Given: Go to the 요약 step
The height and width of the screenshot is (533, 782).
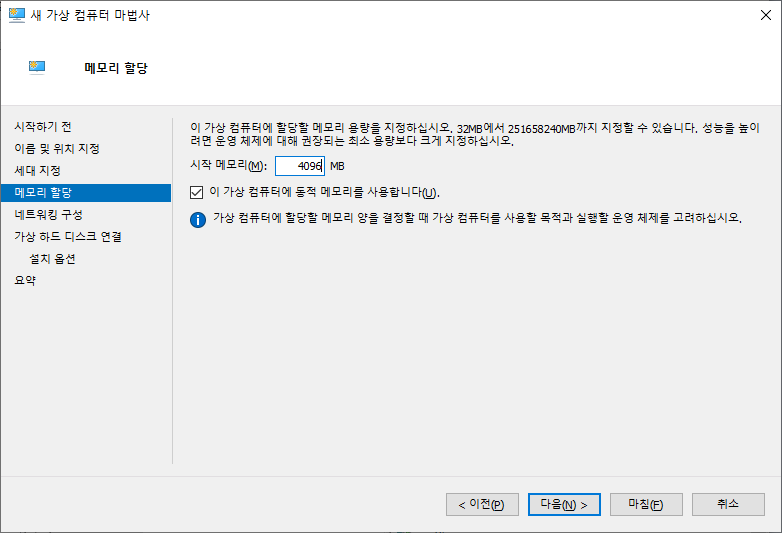Looking at the screenshot, I should click(x=25, y=280).
